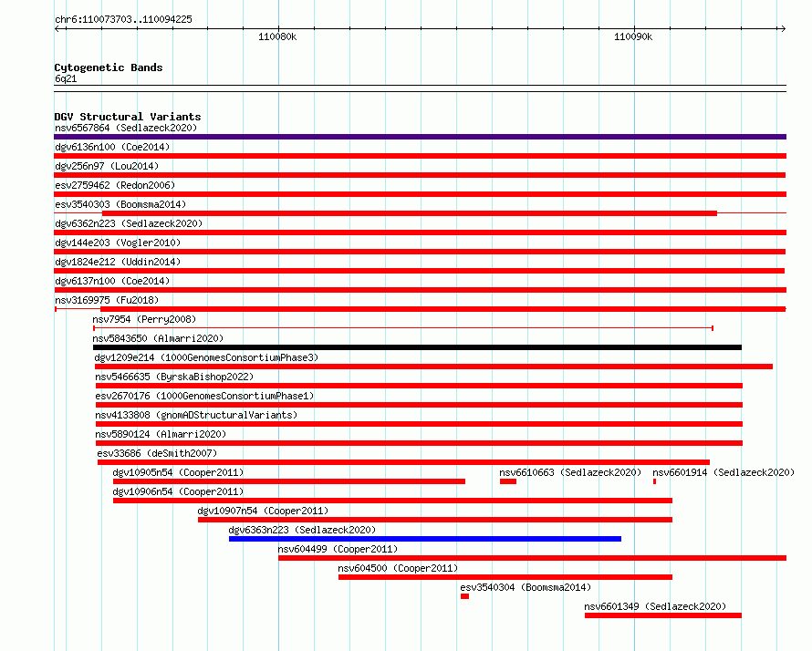Select the dgv256n97 (Lou2014) label

[x=107, y=166]
